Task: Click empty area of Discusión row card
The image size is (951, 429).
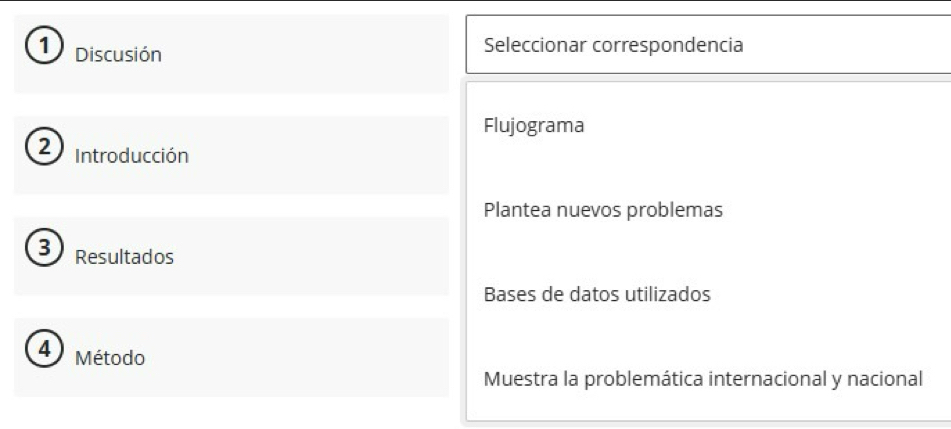Action: click(x=320, y=55)
